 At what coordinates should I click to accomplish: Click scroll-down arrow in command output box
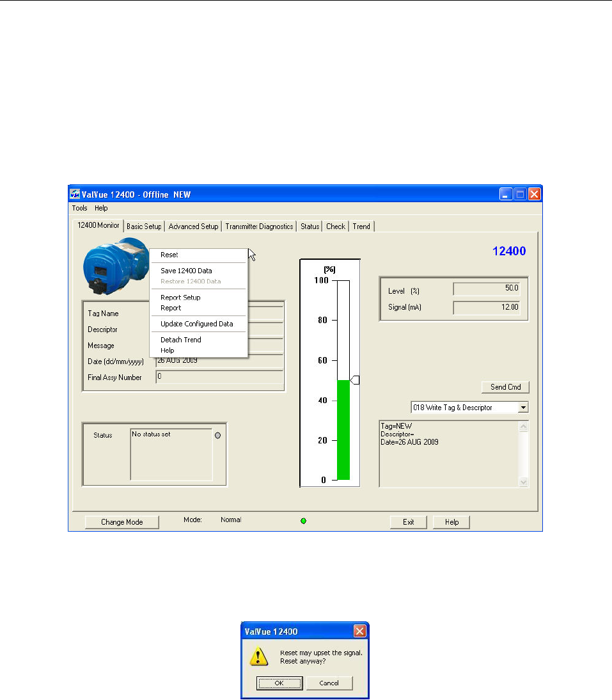524,482
